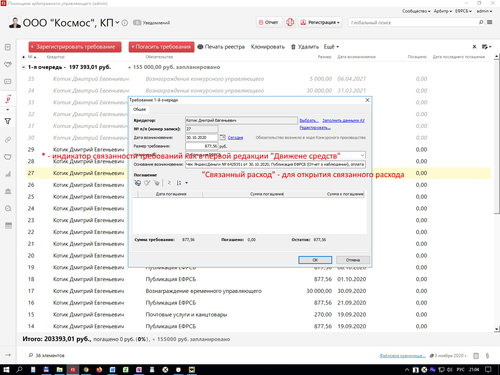
Task: Open File Explorer from the taskbar
Action: click(x=59, y=370)
